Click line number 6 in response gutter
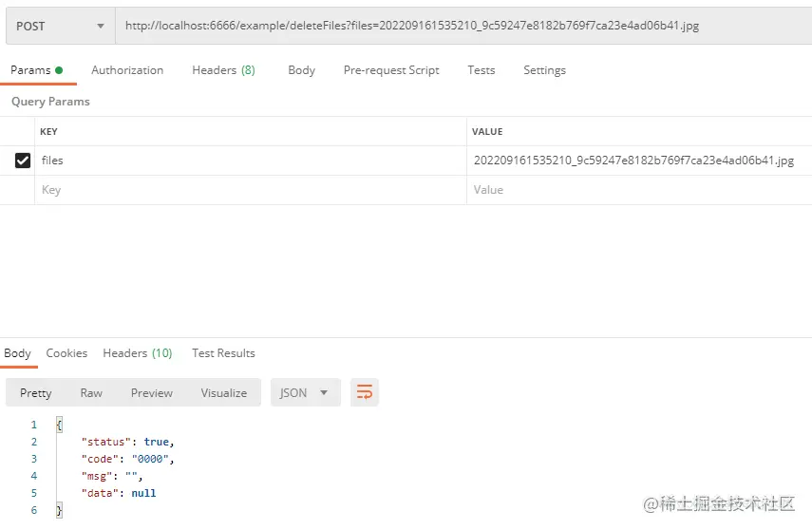This screenshot has width=812, height=530. pos(34,510)
